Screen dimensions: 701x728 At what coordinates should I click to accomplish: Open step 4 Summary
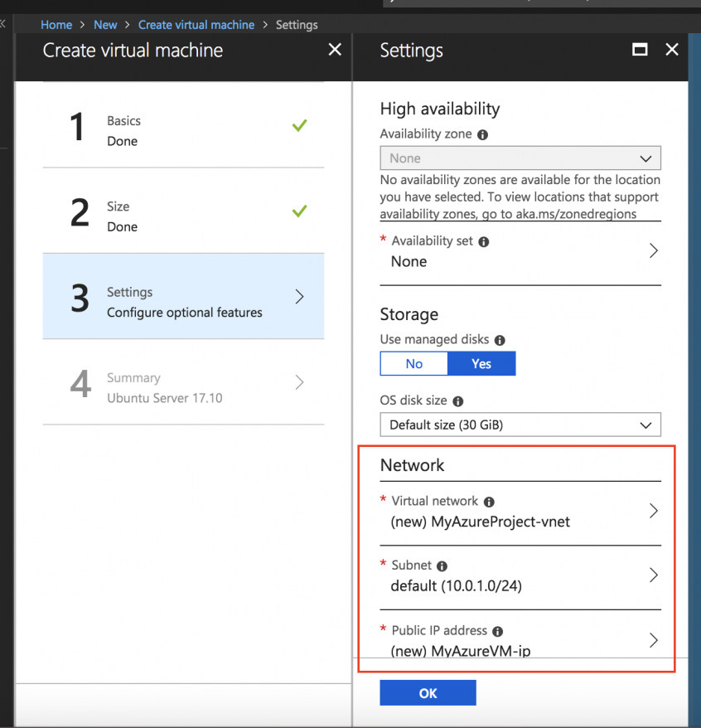tap(183, 383)
